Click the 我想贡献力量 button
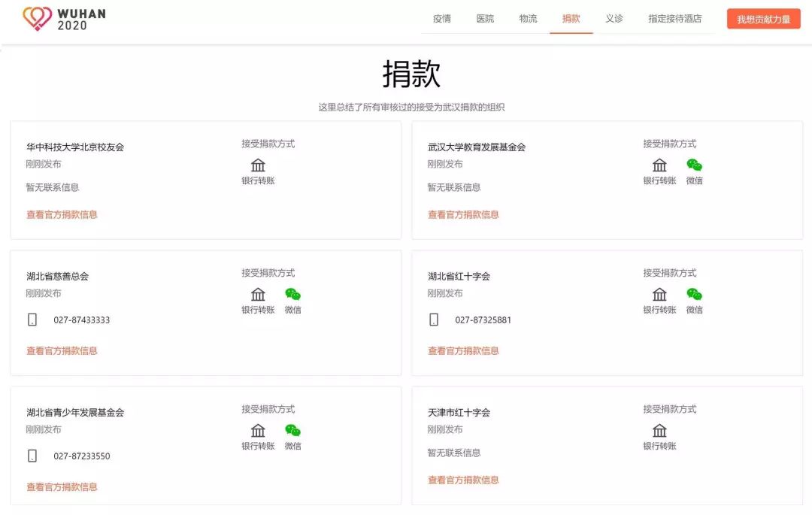This screenshot has width=812, height=515. [x=762, y=17]
